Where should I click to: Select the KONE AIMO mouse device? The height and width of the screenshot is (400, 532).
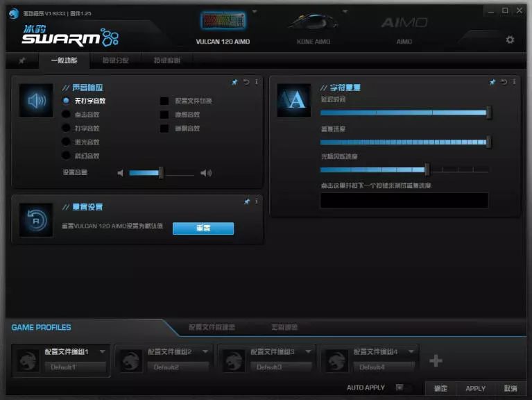tap(314, 29)
